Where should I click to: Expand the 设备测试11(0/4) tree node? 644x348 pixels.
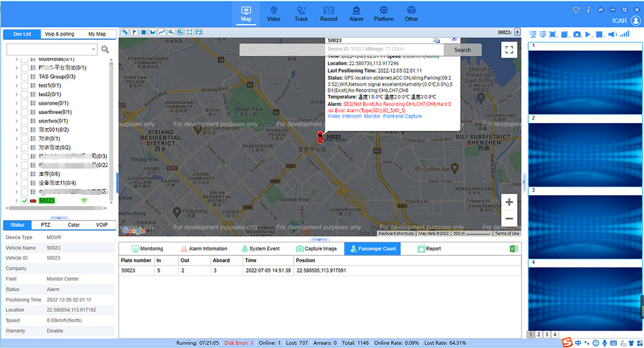(17, 183)
